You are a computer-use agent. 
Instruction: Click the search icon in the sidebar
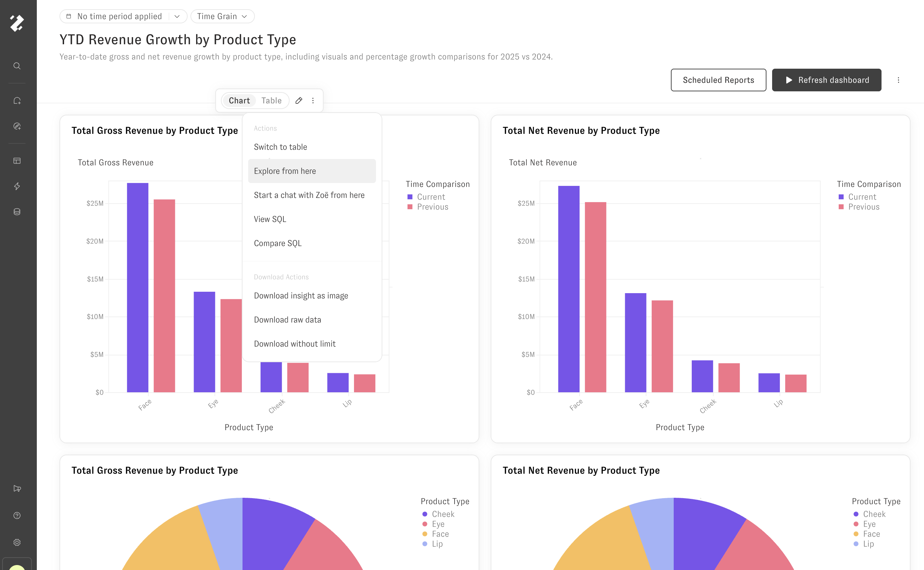pos(17,66)
